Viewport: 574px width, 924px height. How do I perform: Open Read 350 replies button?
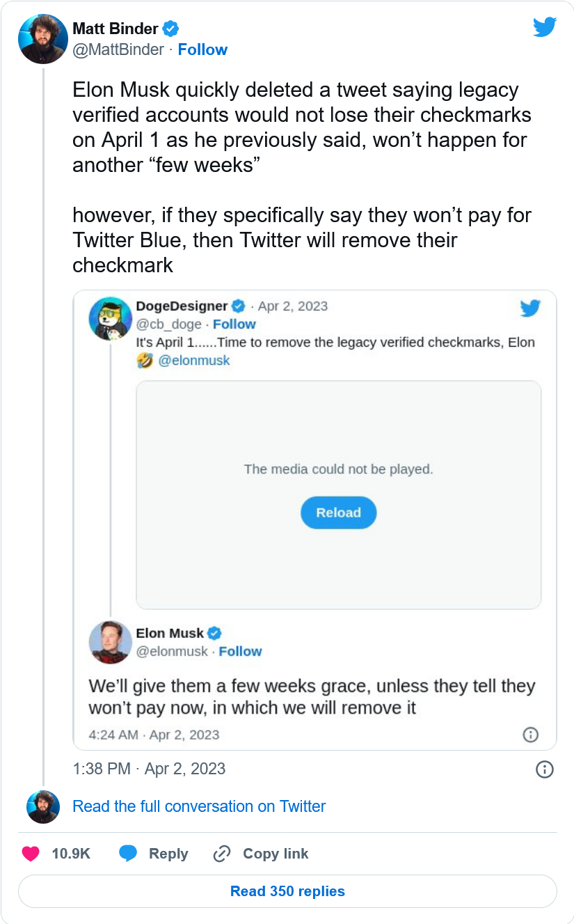287,891
